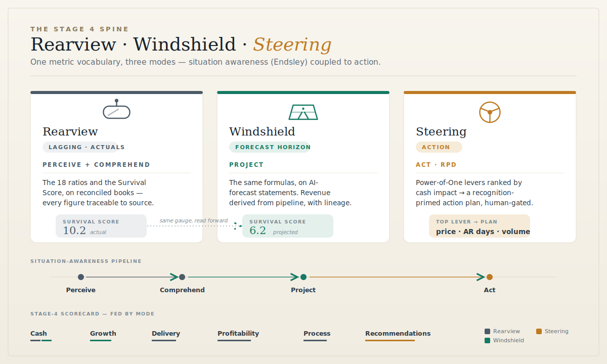Click the Act pipeline label
The height and width of the screenshot is (364, 607).
pyautogui.click(x=490, y=290)
